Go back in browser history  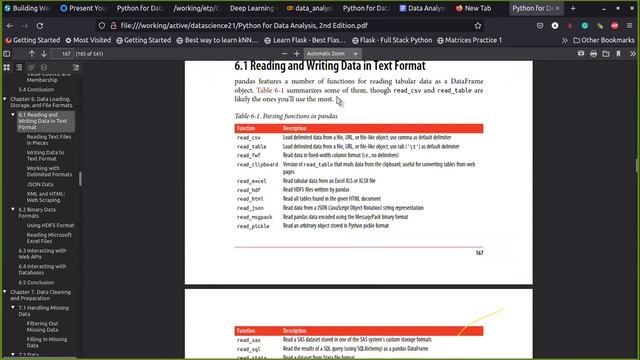10,26
